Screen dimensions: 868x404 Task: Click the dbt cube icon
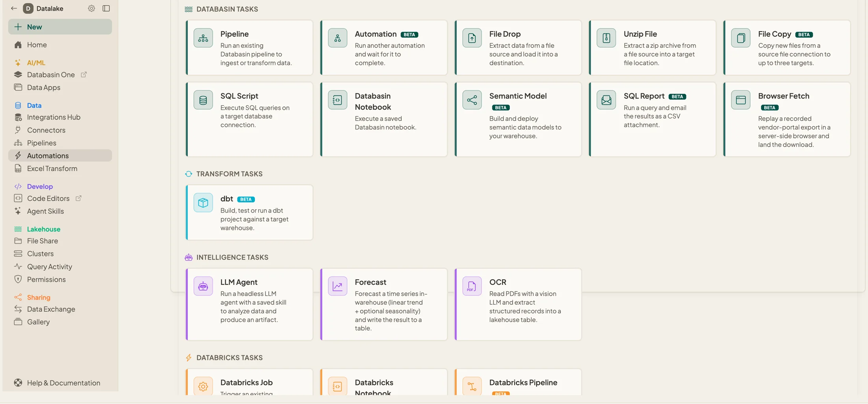[x=203, y=203]
